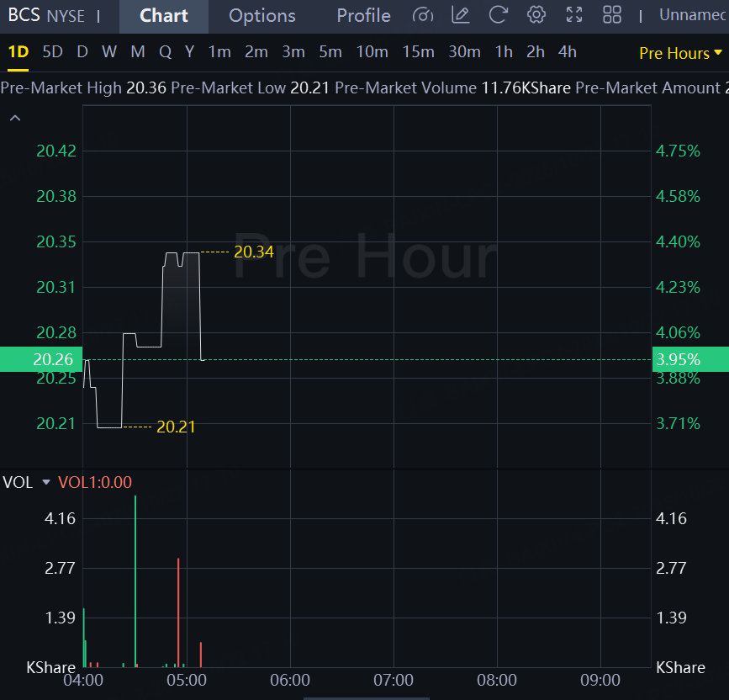
Task: Switch to the Chart tab
Action: click(164, 16)
